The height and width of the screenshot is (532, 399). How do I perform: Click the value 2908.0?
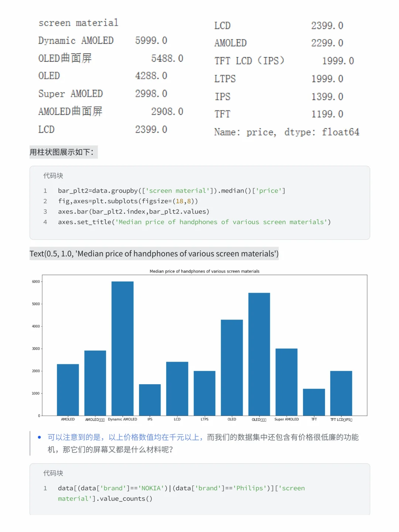point(167,112)
